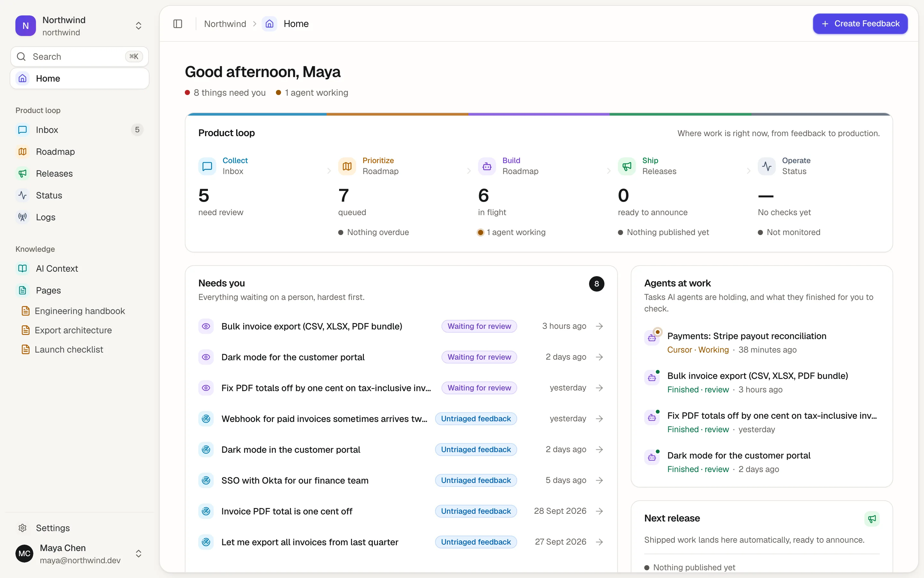Open the Launch checklist page
924x578 pixels.
pyautogui.click(x=80, y=349)
